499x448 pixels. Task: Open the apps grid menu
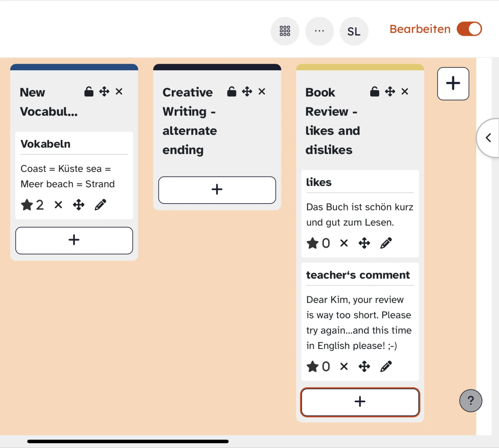[284, 31]
